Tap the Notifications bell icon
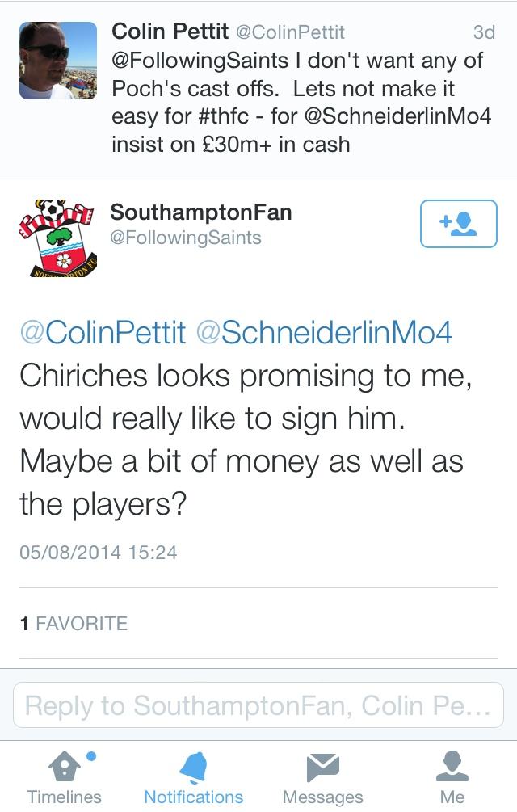Screen dimensions: 517x812 194,767
